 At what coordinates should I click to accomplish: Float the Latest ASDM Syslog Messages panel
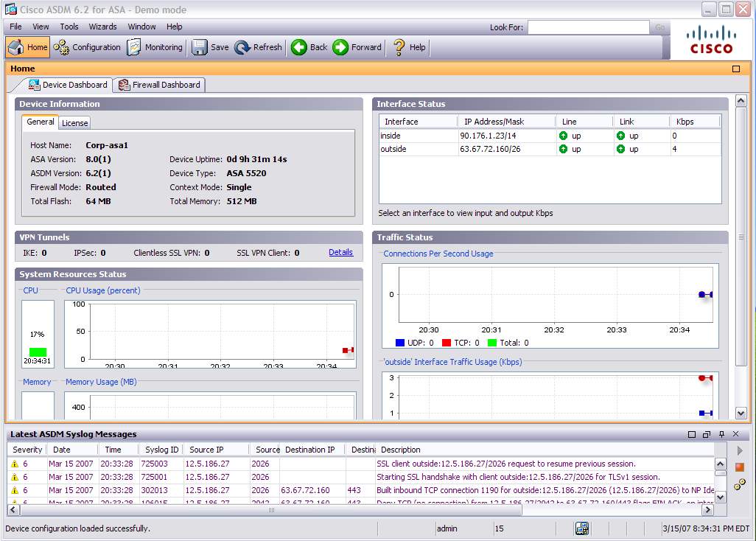click(x=707, y=434)
